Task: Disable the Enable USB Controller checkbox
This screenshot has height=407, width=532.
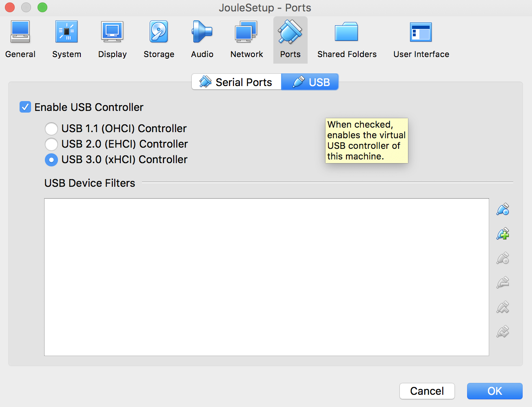Action: (25, 107)
